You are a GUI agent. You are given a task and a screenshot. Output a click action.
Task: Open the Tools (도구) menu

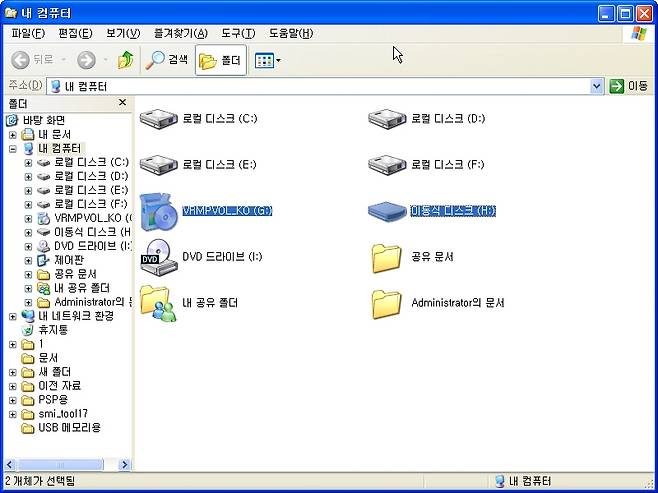click(x=237, y=33)
